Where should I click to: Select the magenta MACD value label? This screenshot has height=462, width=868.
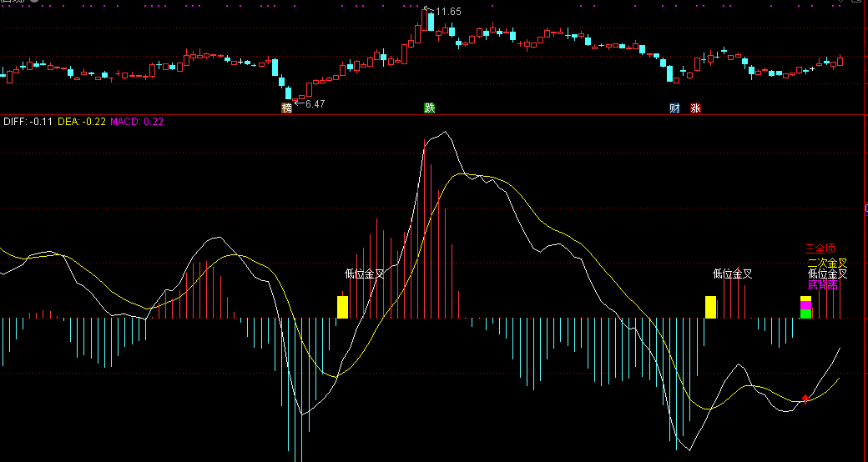[x=137, y=122]
